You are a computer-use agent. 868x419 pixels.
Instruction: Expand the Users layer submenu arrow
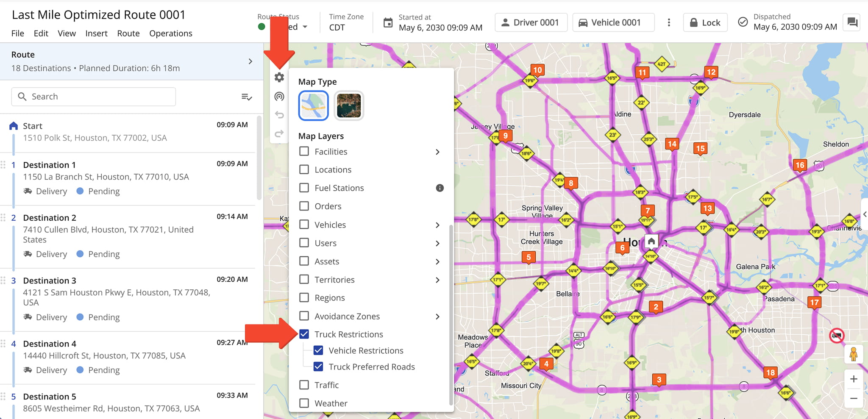437,244
